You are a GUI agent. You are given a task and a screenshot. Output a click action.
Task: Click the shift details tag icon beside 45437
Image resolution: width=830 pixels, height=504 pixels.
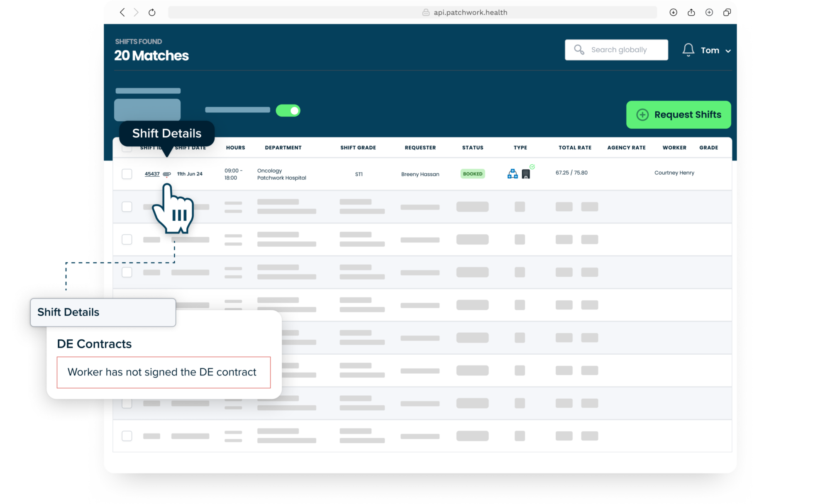click(x=167, y=174)
